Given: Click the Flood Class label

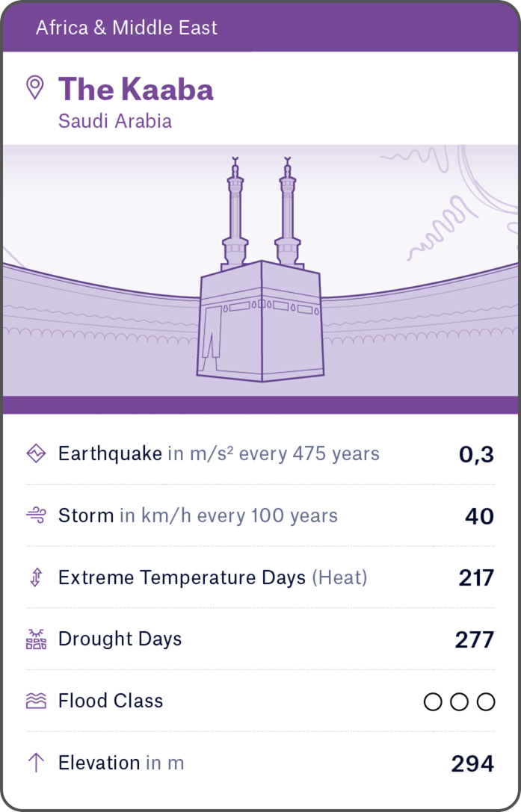Looking at the screenshot, I should (x=111, y=701).
